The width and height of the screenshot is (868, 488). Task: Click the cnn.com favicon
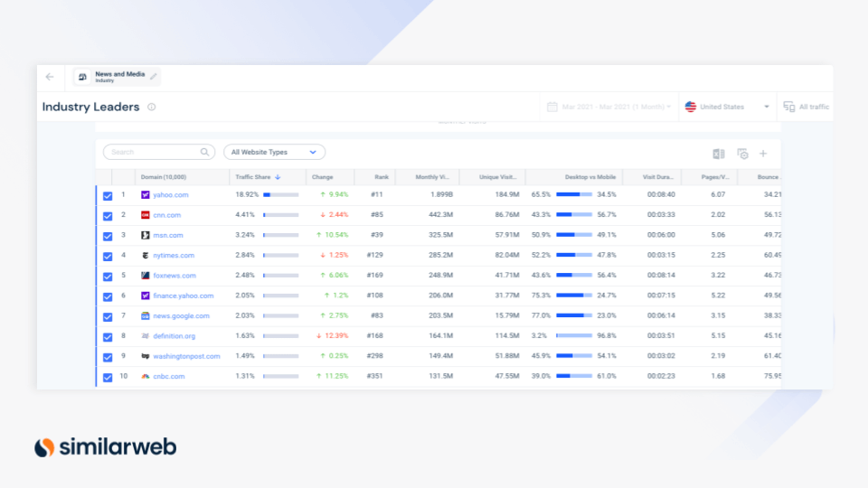coord(145,215)
